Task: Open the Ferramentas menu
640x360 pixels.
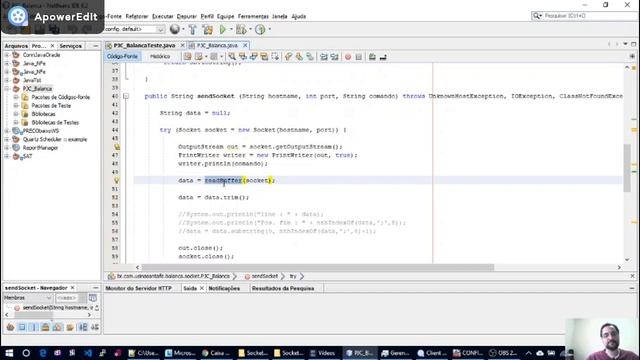Action: 253,16
